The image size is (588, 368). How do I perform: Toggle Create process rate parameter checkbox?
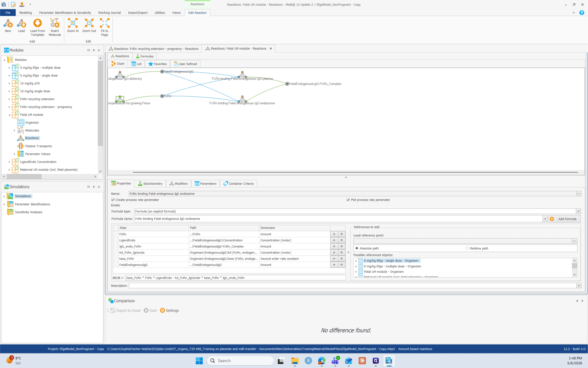tap(113, 200)
